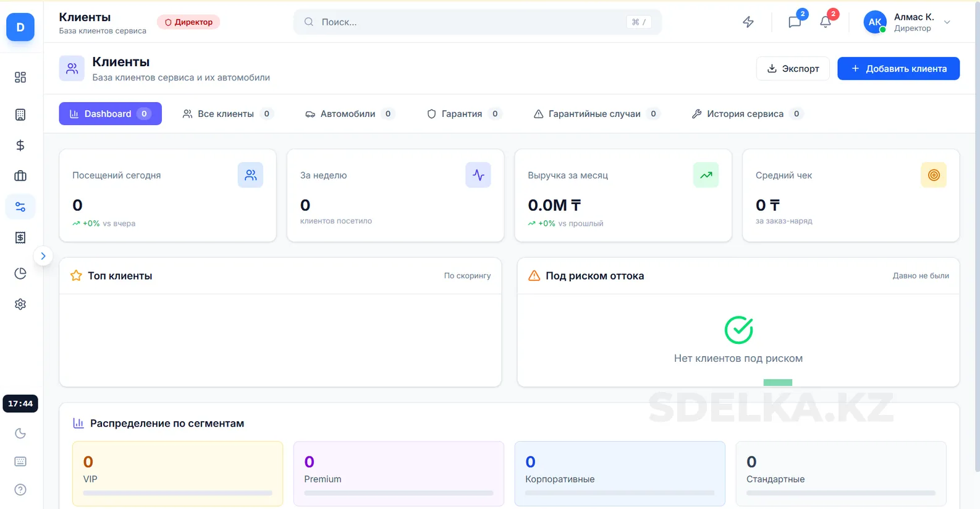Open the notifications bell

826,22
